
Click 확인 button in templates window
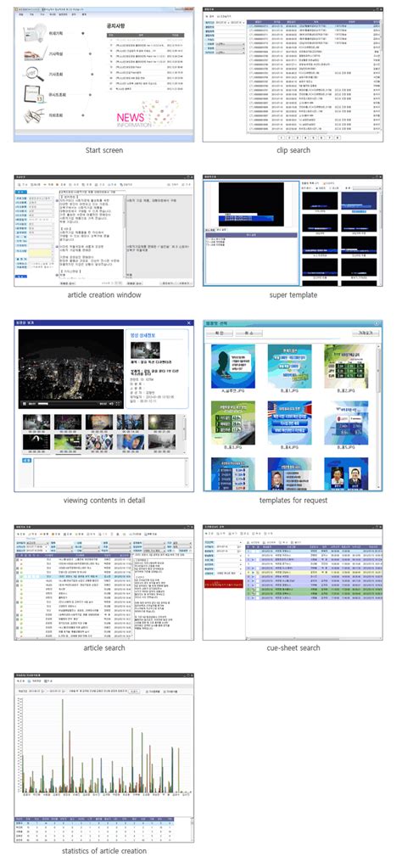(x=219, y=333)
